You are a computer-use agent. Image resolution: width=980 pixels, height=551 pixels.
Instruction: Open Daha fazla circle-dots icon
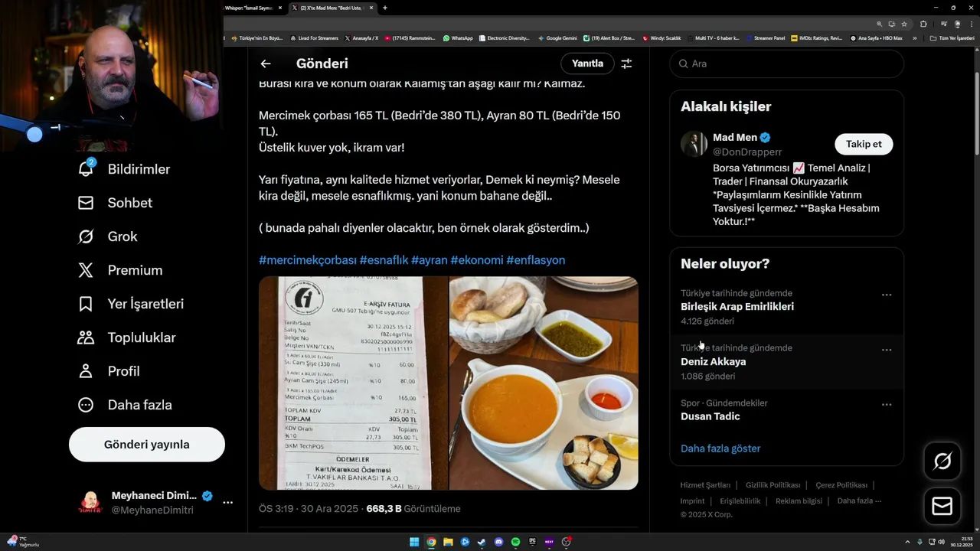(86, 405)
